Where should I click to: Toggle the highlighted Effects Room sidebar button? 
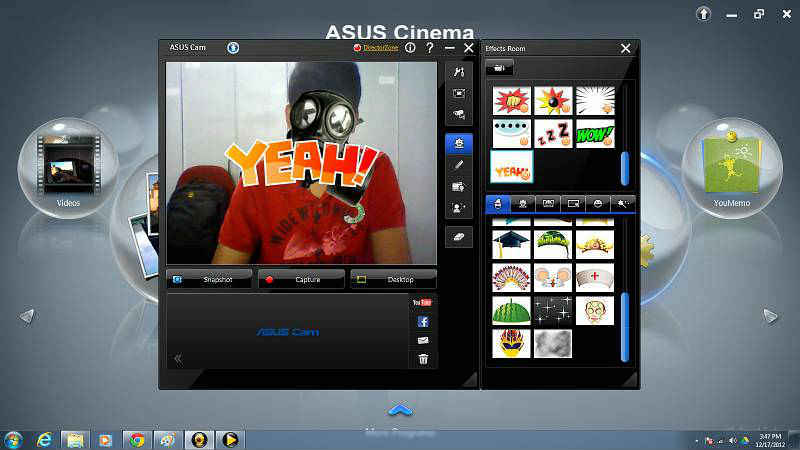[x=459, y=143]
